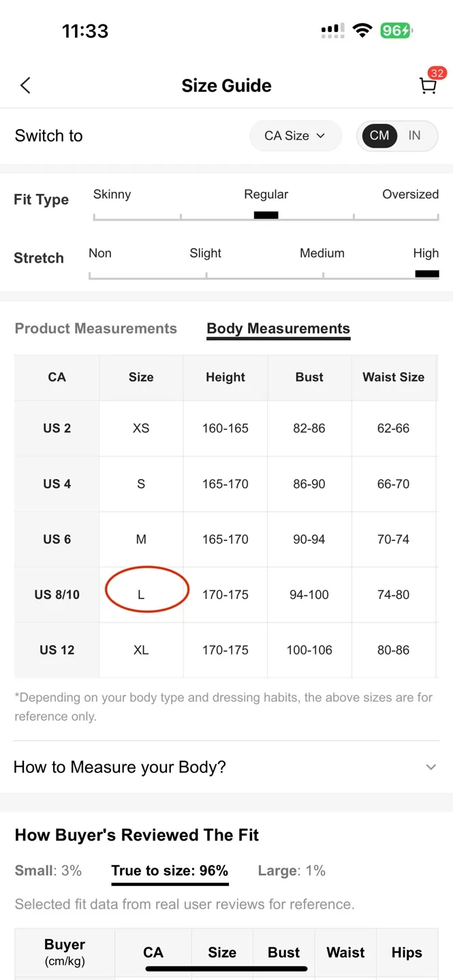Screen dimensions: 453x980
Task: Expand How to Measure your Body section
Action: [120, 767]
